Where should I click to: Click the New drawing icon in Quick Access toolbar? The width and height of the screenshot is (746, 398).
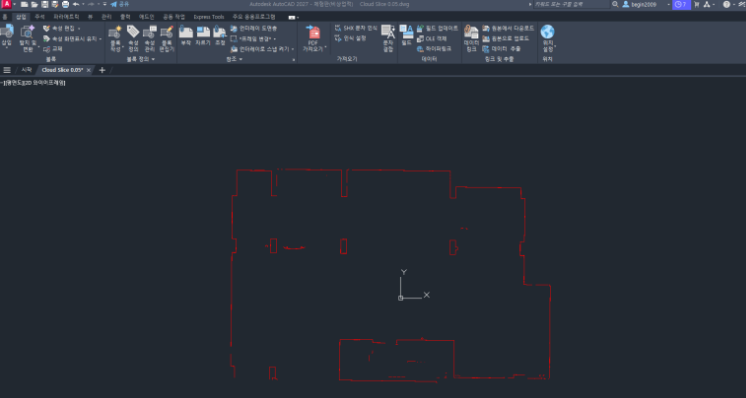tap(24, 4)
